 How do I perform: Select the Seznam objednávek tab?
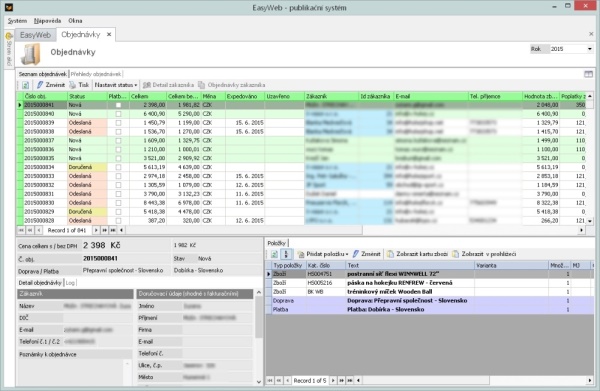click(x=42, y=74)
